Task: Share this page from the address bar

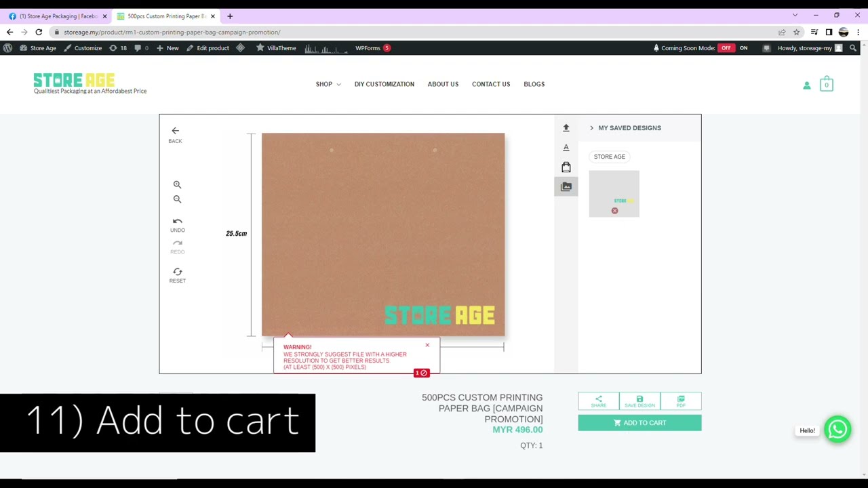Action: (x=782, y=32)
